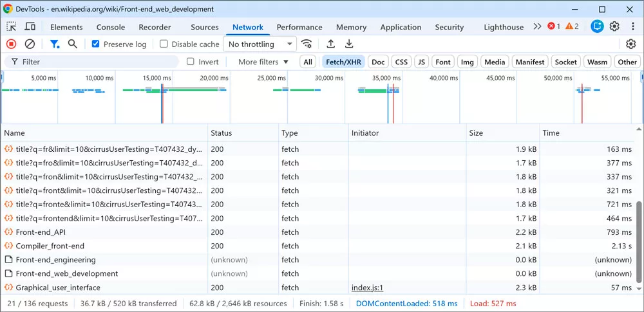Filter requests by Font type
The width and height of the screenshot is (644, 312).
coord(443,62)
